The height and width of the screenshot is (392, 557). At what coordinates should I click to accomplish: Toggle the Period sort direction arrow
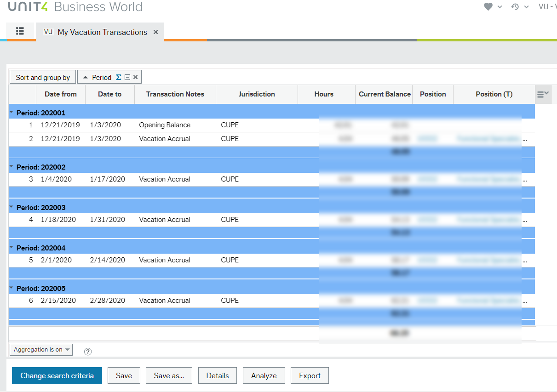(85, 77)
